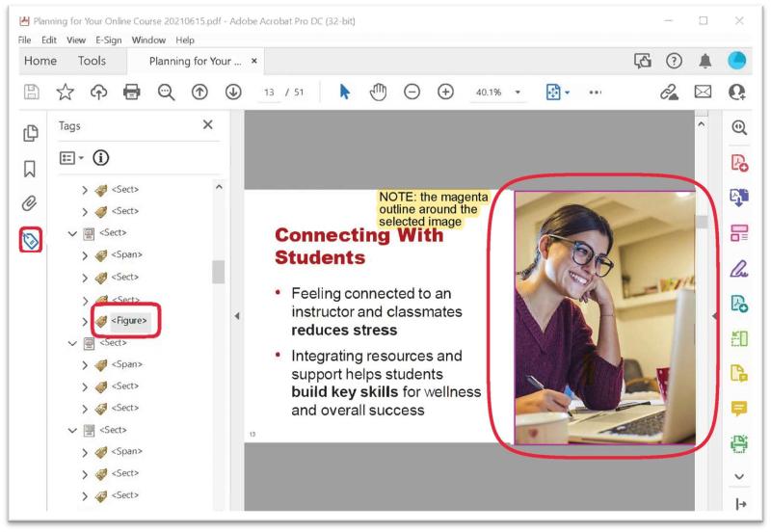Collapse the right tools pane arrow
The image size is (771, 532).
[714, 316]
